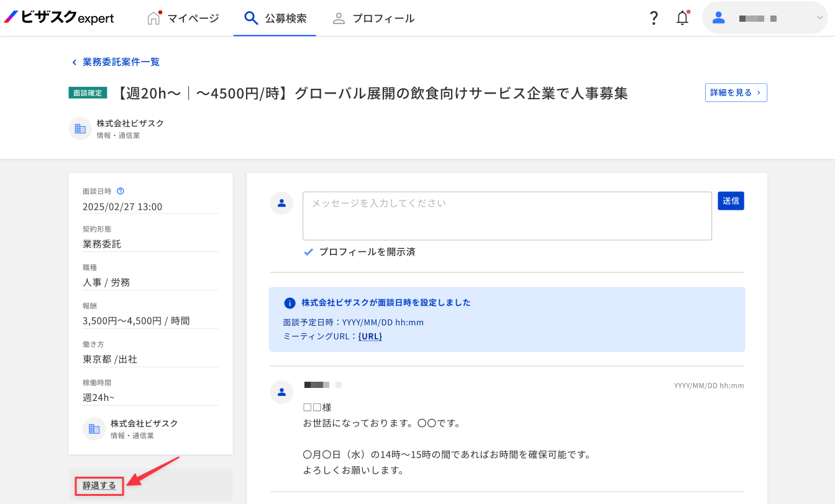Screen dimensions: 835x504
Task: Click the 辞退する link
Action: pos(99,485)
